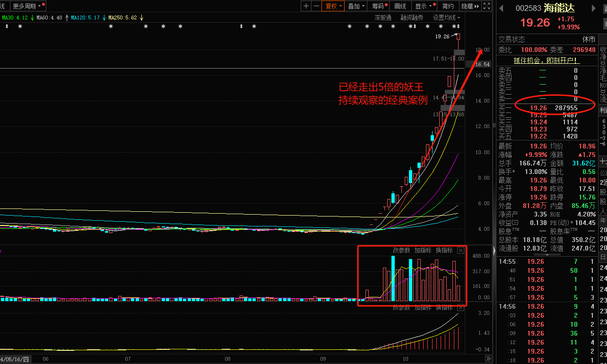
Task: Click the 抓住机会,即刻开户 link
Action: tap(546, 61)
